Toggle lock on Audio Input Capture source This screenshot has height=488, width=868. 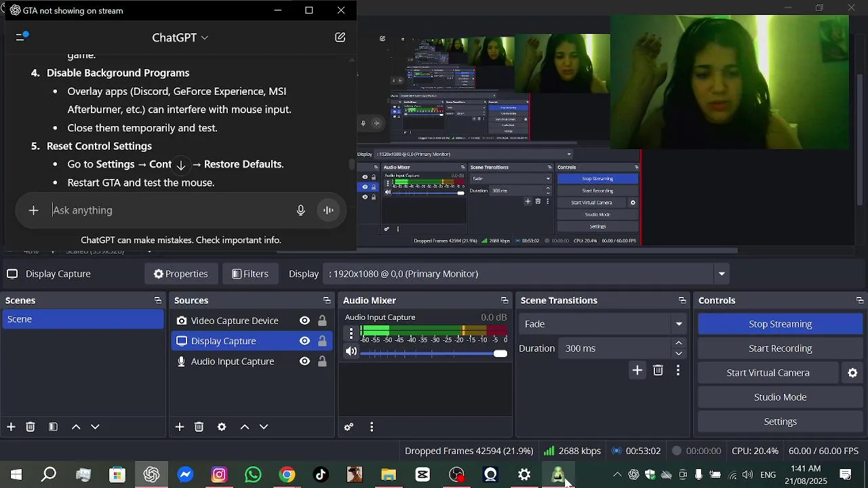(x=322, y=361)
